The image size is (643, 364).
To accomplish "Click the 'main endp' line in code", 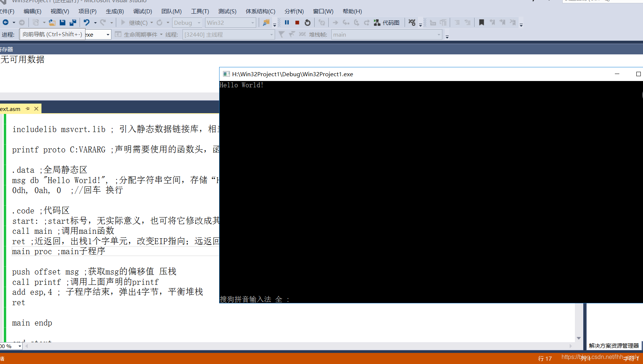I will [x=32, y=323].
